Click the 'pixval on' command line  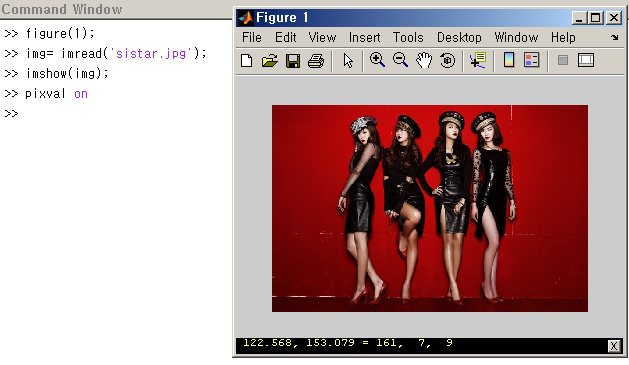[46, 94]
